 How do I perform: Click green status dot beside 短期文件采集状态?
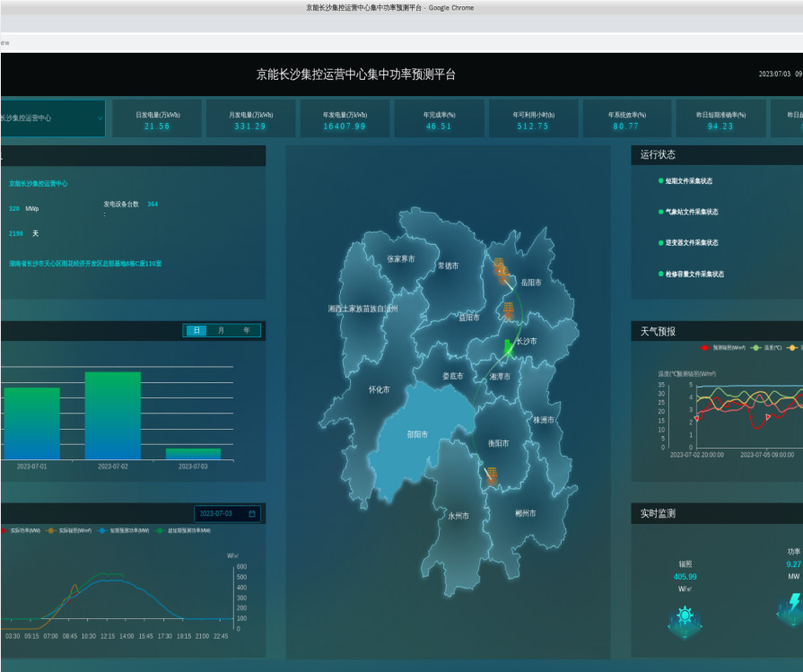660,181
